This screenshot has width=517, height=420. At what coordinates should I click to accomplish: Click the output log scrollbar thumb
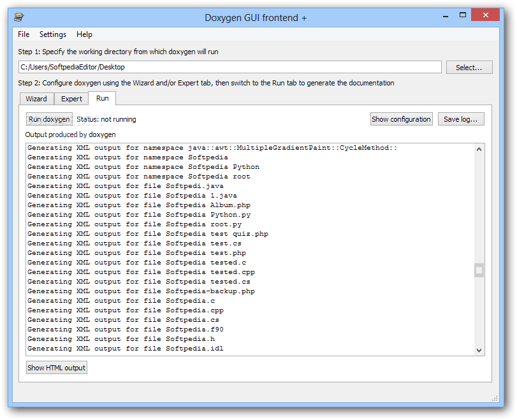[479, 270]
